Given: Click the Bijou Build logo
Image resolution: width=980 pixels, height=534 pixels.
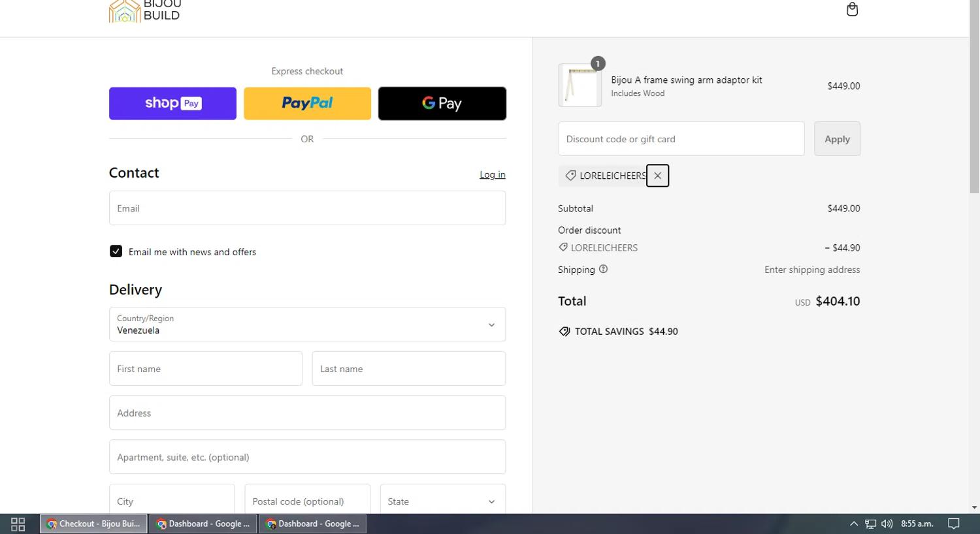Looking at the screenshot, I should tap(145, 11).
